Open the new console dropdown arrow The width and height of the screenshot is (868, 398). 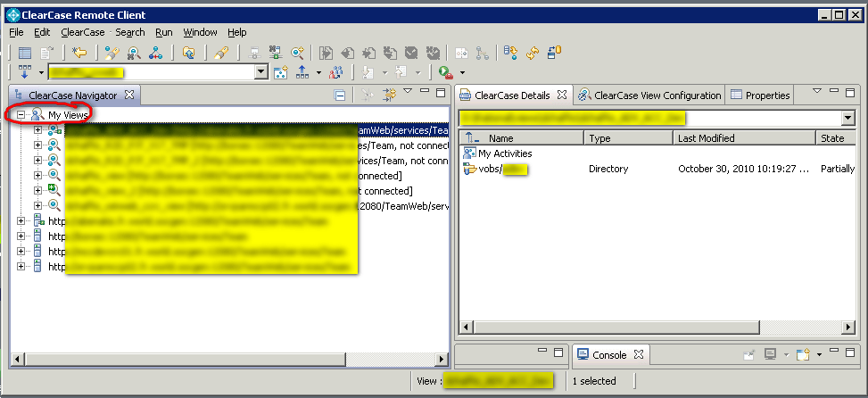[x=819, y=355]
